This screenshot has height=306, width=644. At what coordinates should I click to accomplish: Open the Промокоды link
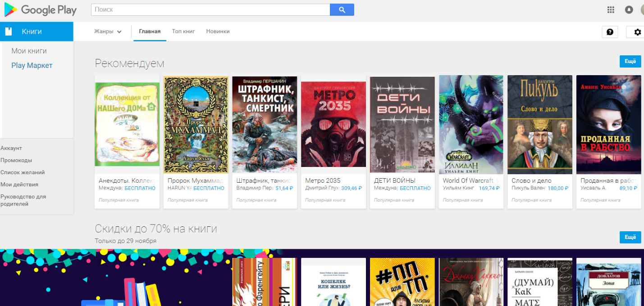tap(16, 160)
